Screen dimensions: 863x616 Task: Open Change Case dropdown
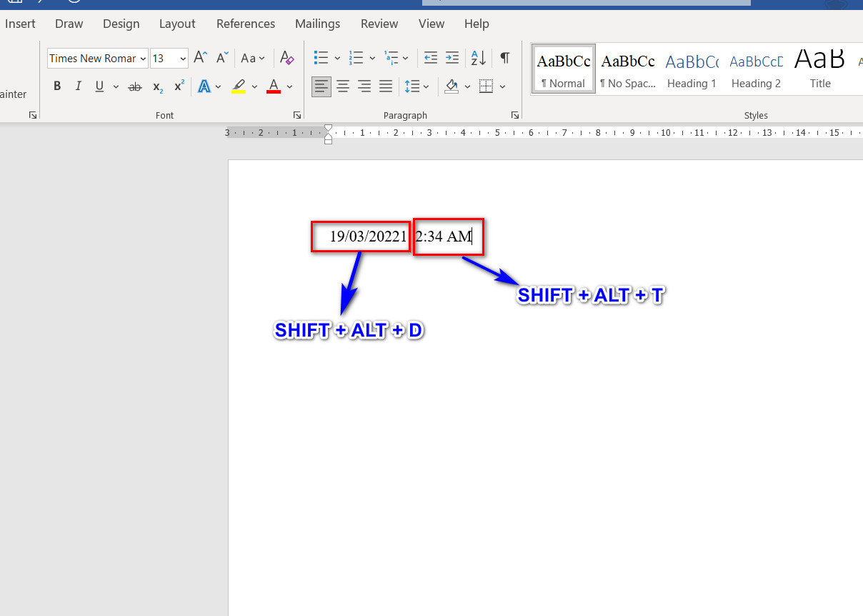[x=253, y=58]
